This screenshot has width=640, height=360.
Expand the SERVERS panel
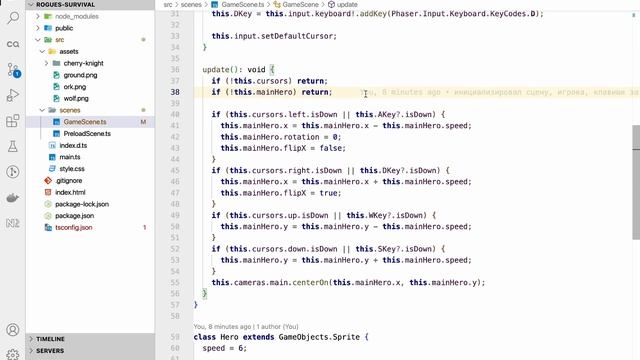pyautogui.click(x=90, y=351)
